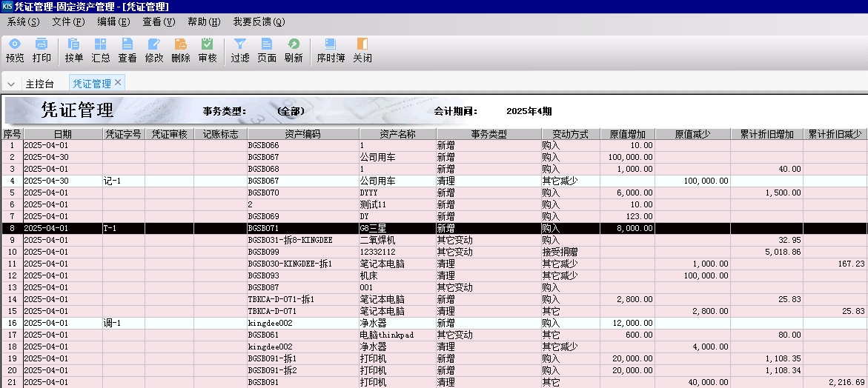Select voucher number cell 记-1
The image size is (868, 388).
(x=123, y=181)
